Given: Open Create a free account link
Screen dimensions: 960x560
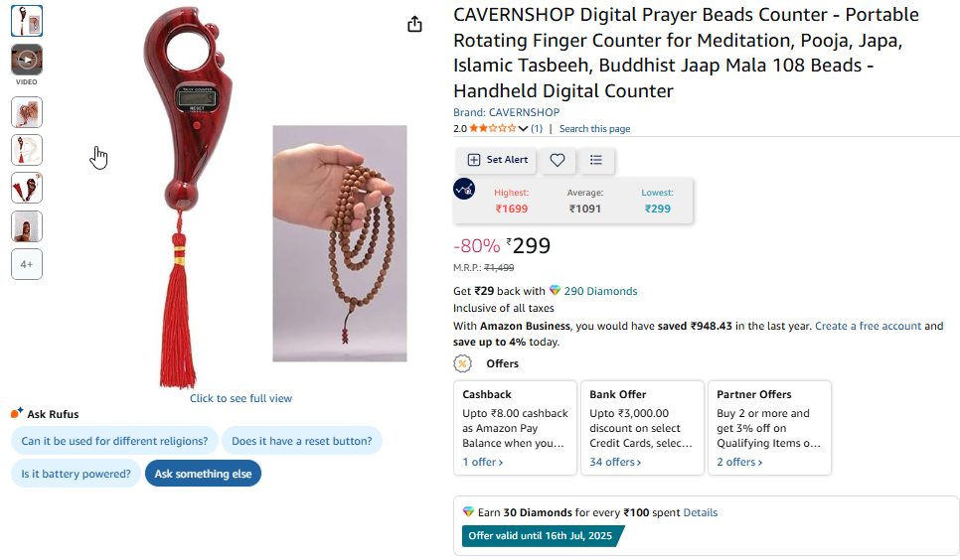Looking at the screenshot, I should (x=868, y=326).
